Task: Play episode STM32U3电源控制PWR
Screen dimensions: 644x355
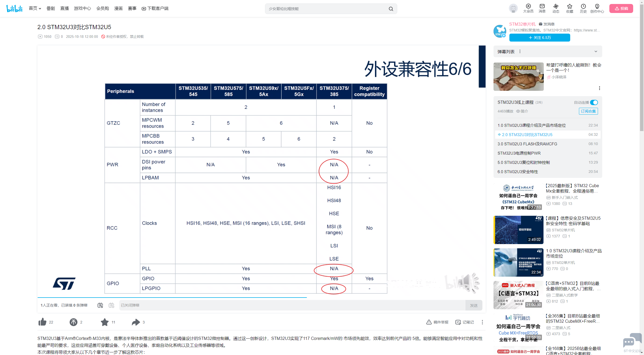Action: (548, 153)
